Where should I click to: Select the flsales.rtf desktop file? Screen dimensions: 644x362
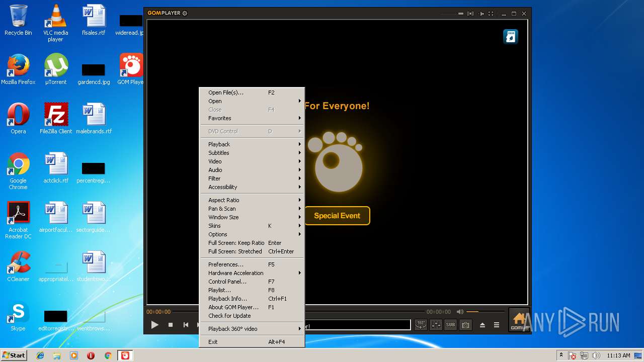pyautogui.click(x=94, y=20)
